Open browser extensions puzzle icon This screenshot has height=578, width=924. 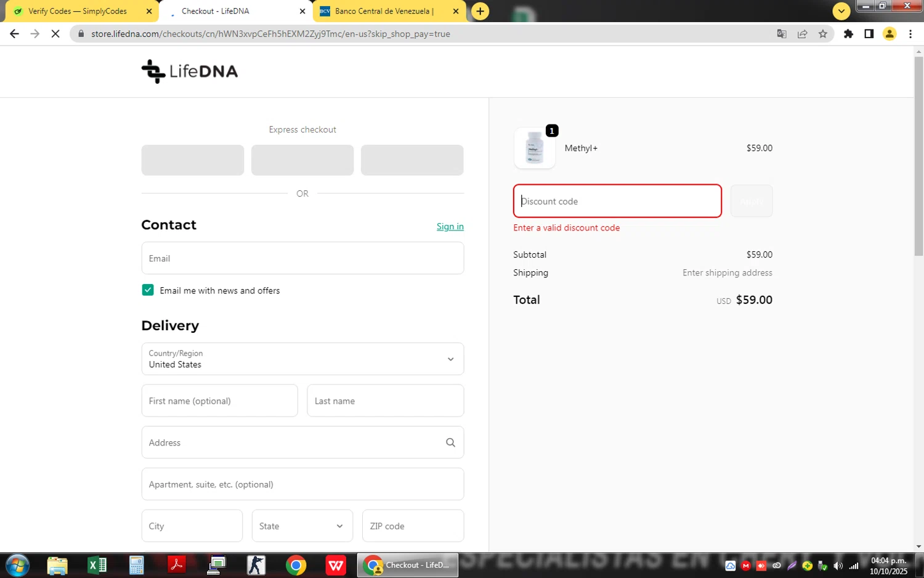(x=848, y=34)
